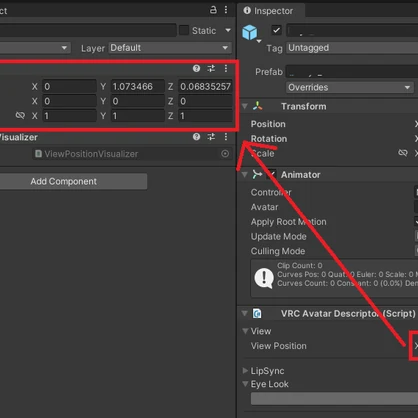Click the lock icon atop the left panel
The image size is (418, 418).
click(x=213, y=10)
